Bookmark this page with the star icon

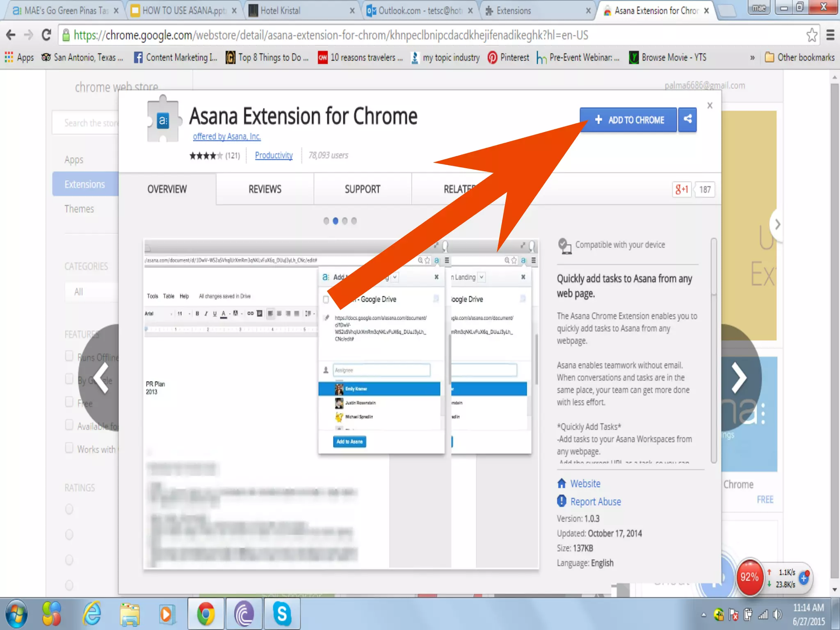[x=811, y=35]
